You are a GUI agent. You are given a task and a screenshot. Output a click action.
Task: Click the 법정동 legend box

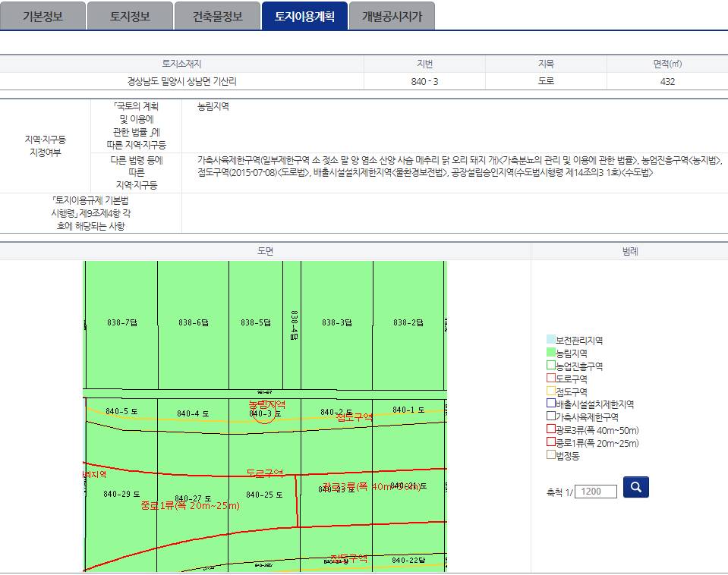550,454
